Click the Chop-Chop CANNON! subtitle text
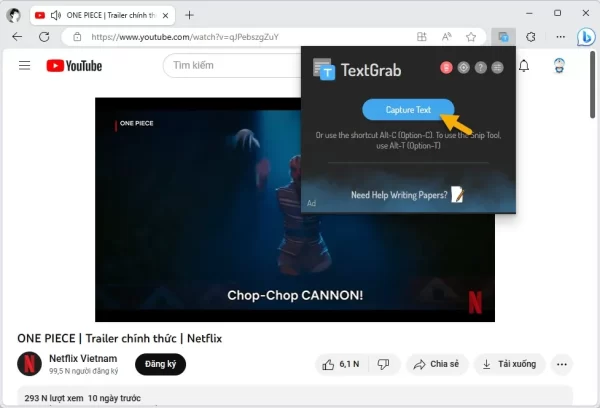The width and height of the screenshot is (600, 408). [x=295, y=295]
